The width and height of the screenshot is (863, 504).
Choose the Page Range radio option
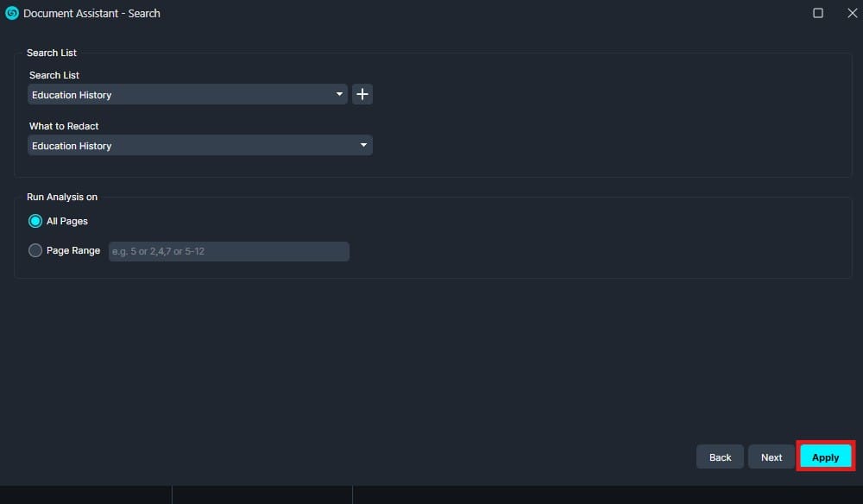(x=35, y=250)
